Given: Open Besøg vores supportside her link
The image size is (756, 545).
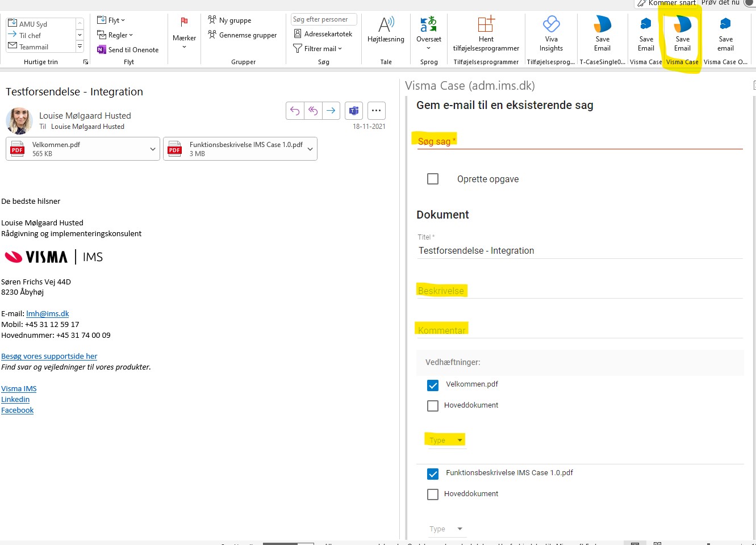Looking at the screenshot, I should [49, 356].
